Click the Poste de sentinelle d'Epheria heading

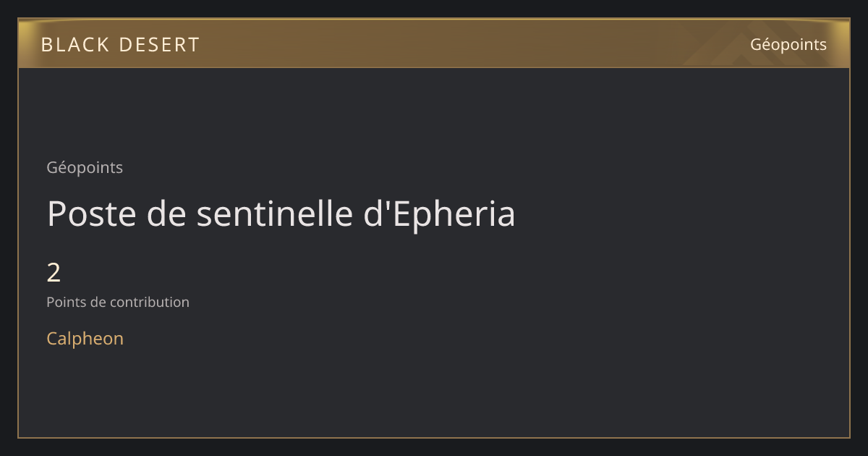tap(281, 214)
